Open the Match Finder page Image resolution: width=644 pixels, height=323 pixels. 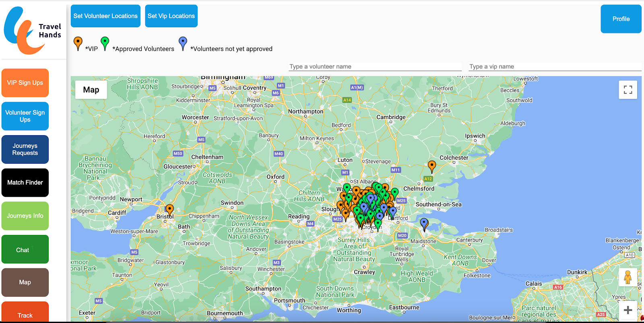pyautogui.click(x=25, y=183)
